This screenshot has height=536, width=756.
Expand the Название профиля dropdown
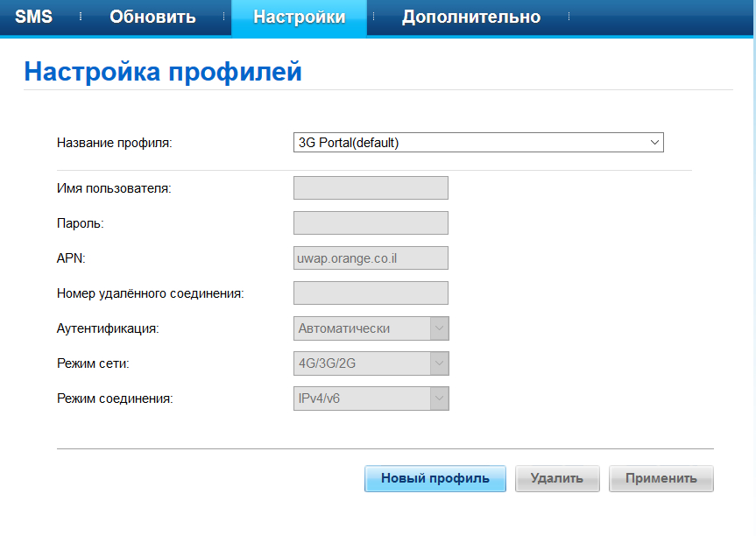pyautogui.click(x=478, y=143)
